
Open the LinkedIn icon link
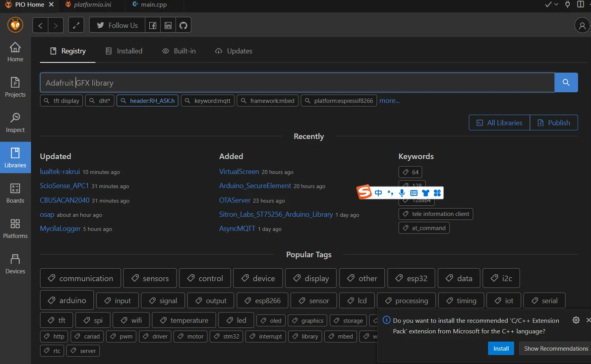[168, 25]
